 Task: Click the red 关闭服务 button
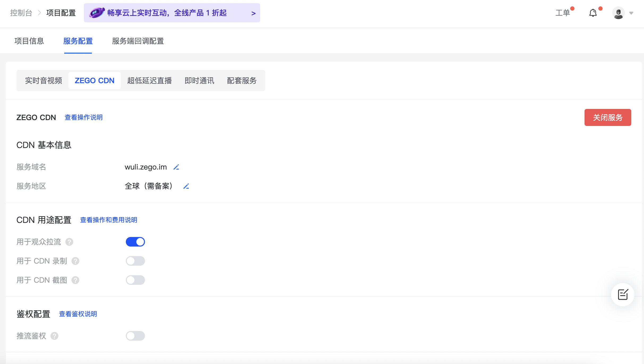point(608,117)
